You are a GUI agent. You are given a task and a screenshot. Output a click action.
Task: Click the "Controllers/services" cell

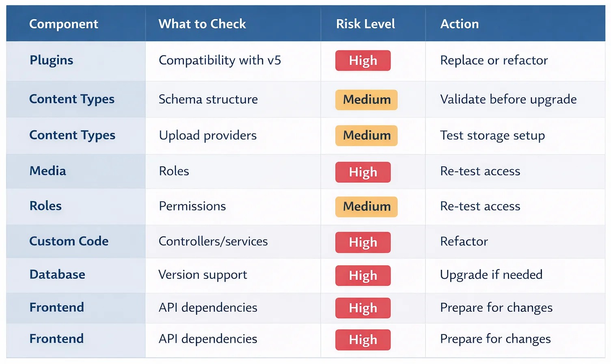[213, 241]
